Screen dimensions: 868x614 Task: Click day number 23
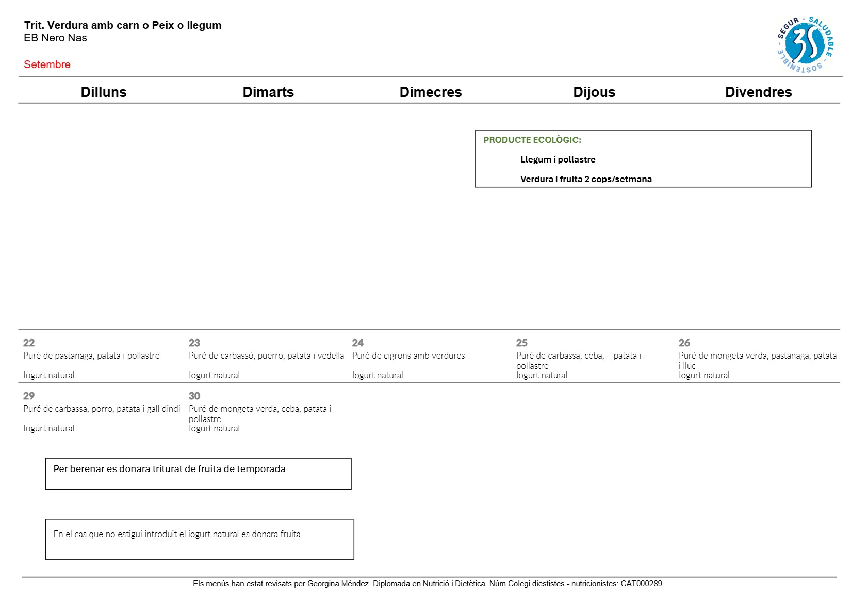tap(194, 343)
